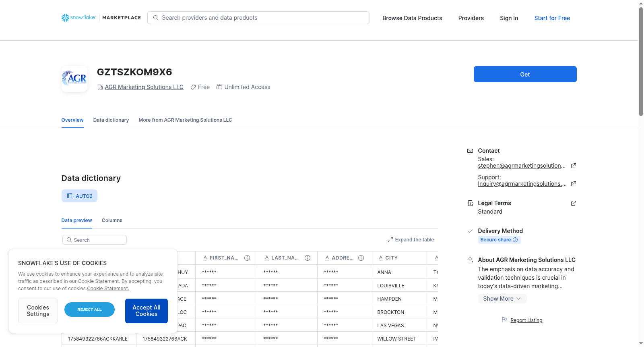Click LAST_NAME column info icon
Screen dimensions: 644x347
pyautogui.click(x=308, y=258)
